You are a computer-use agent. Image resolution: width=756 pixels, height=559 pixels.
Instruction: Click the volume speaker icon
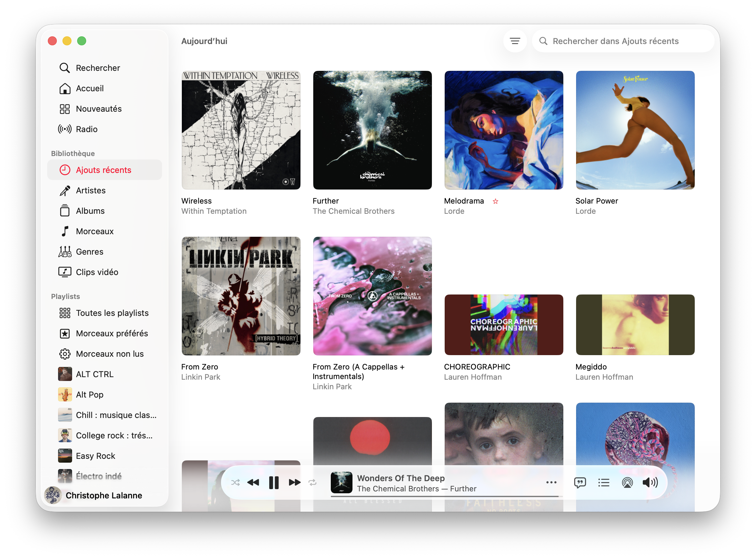click(x=650, y=482)
